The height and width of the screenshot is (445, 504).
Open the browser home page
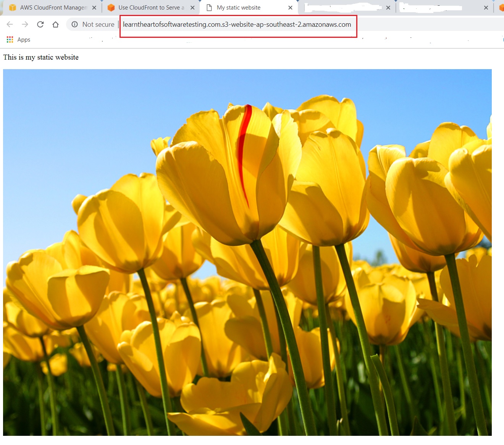55,24
